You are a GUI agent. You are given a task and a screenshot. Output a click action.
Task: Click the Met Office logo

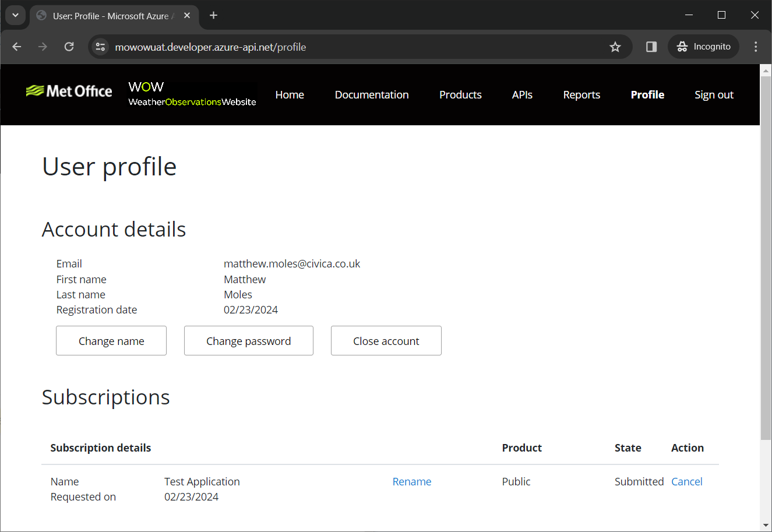click(x=69, y=91)
